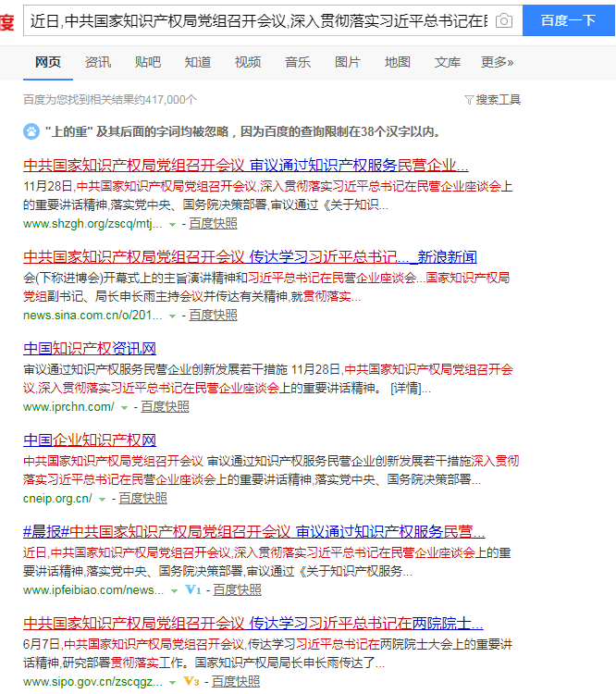Click the blue V1 badge for ipfeibiao.com

[x=193, y=589]
